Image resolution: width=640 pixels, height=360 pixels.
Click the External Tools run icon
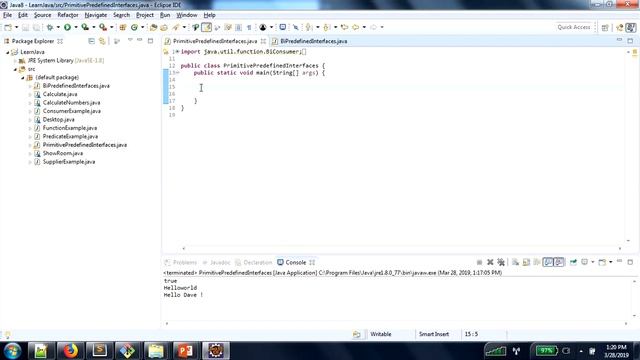pyautogui.click(x=103, y=27)
